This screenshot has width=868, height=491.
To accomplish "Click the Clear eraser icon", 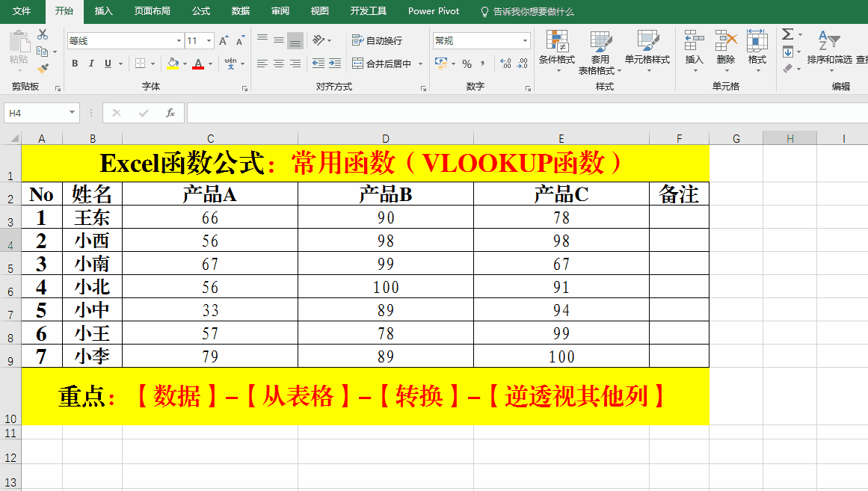I will point(788,69).
